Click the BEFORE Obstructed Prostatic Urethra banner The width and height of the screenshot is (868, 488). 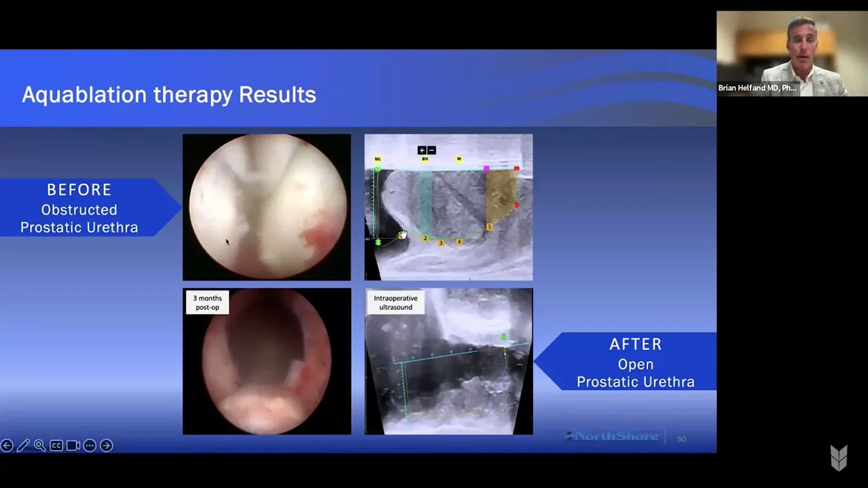point(90,208)
